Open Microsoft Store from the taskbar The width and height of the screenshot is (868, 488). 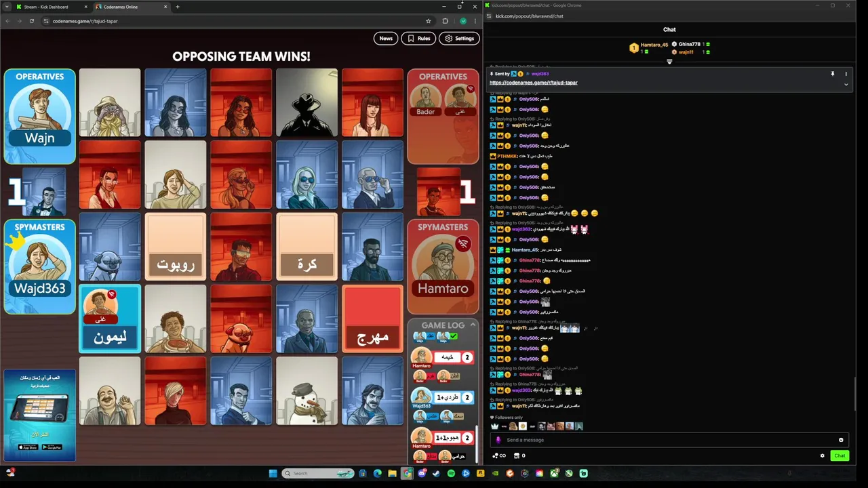coord(362,473)
